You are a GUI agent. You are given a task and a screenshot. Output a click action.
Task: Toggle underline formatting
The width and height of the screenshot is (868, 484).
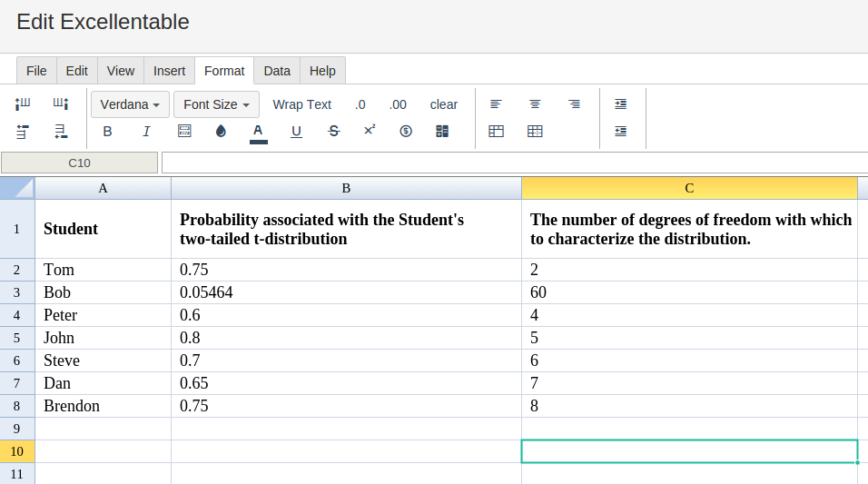coord(296,132)
